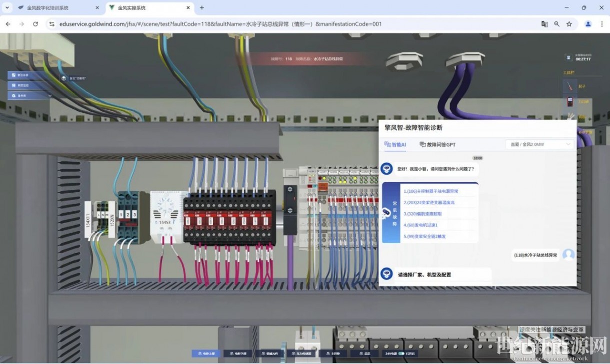Viewport: 610px width, 364px height.
Task: Click the sent message (118)水冷子站总线异常
Action: pyautogui.click(x=535, y=255)
